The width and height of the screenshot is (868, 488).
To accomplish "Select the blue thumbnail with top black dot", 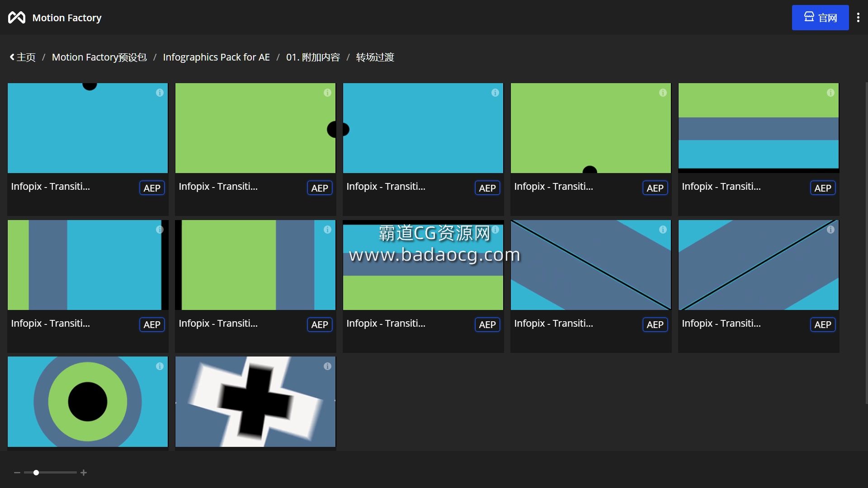I will click(x=88, y=128).
